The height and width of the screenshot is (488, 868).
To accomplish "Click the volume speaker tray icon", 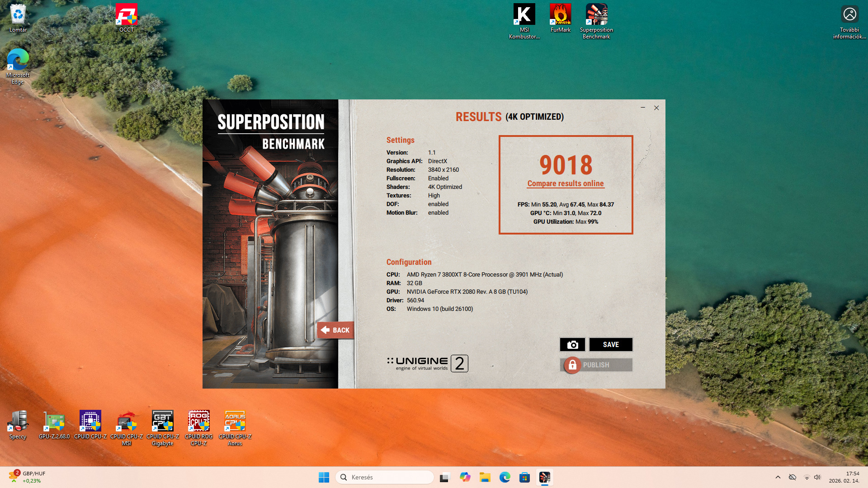I will pos(817,477).
